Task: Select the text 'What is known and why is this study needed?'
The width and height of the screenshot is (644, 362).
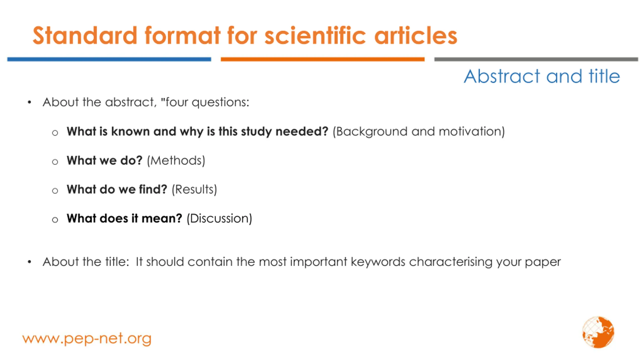Action: tap(197, 131)
